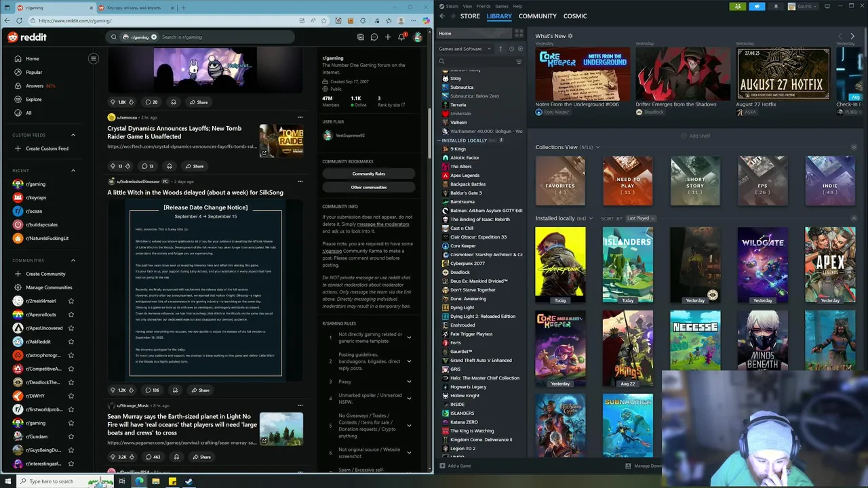This screenshot has height=488, width=868.
Task: Remove the r/gaming search filter chip
Action: (x=154, y=37)
